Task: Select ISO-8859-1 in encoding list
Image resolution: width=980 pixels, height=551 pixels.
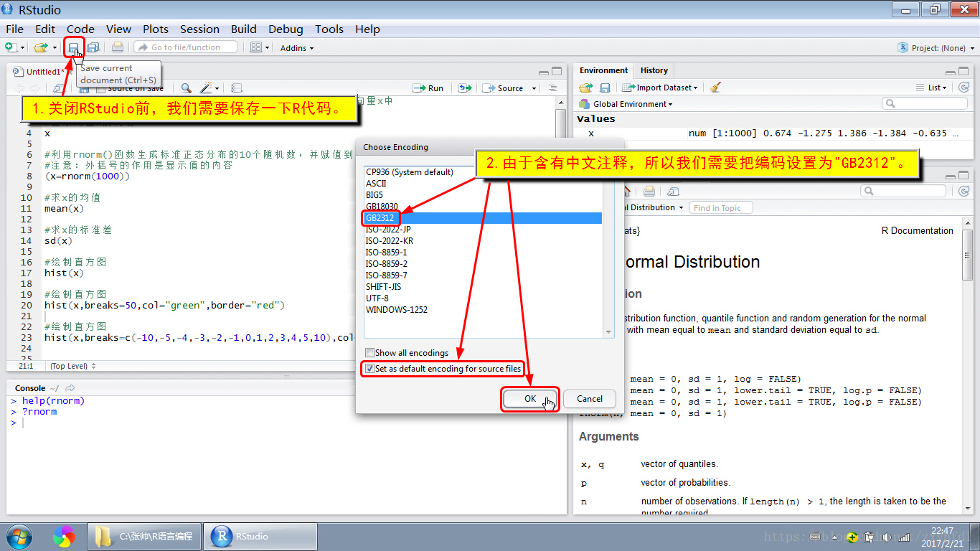Action: [483, 253]
